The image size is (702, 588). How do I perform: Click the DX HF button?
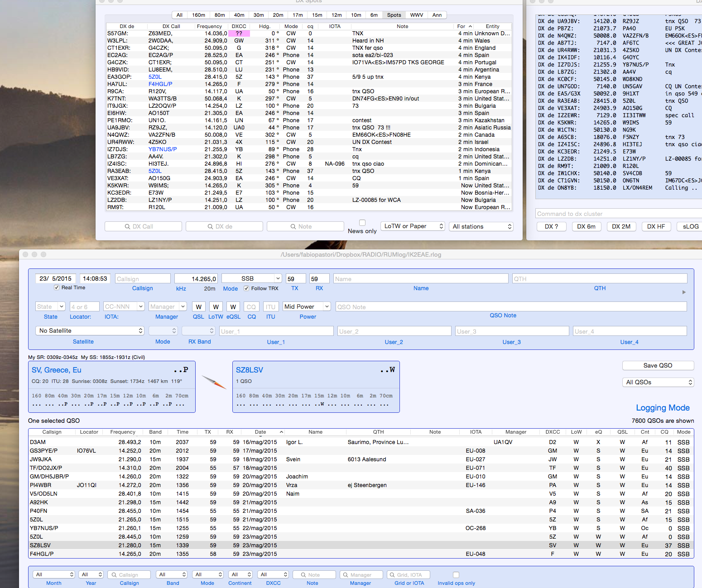click(656, 226)
